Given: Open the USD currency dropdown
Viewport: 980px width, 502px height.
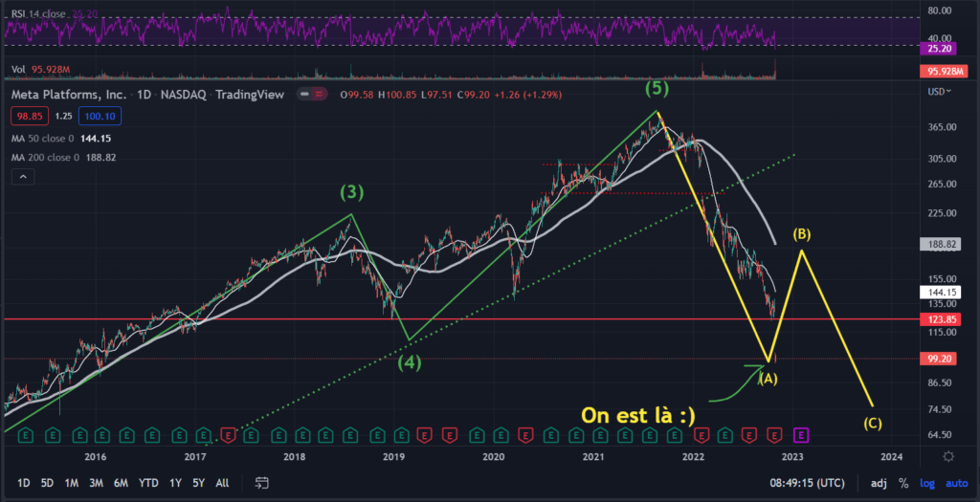Looking at the screenshot, I should click(938, 91).
